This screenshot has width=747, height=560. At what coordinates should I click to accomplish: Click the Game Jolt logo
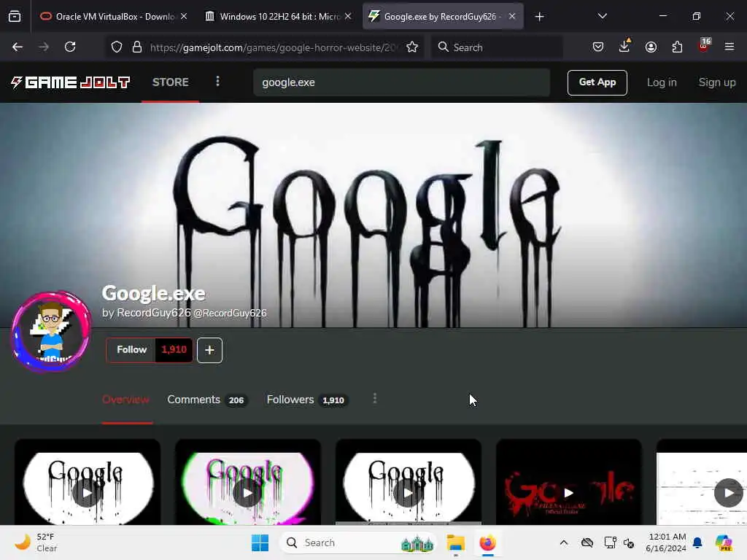coord(71,82)
